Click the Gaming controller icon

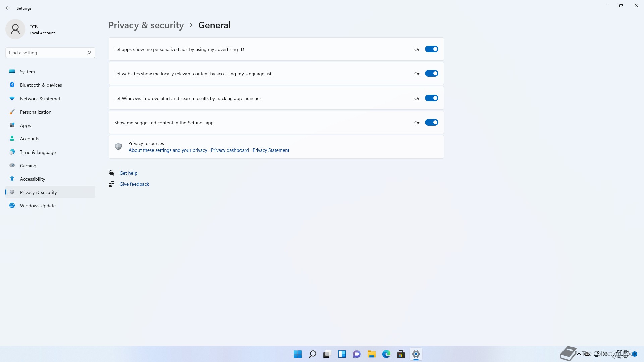[12, 165]
